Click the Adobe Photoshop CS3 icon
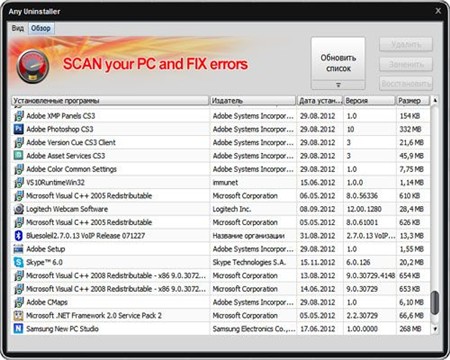The height and width of the screenshot is (360, 450). click(x=18, y=129)
